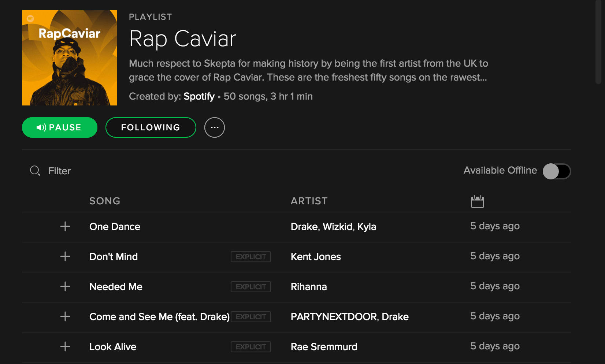Click in the Filter input field
The image size is (605, 364).
(60, 171)
